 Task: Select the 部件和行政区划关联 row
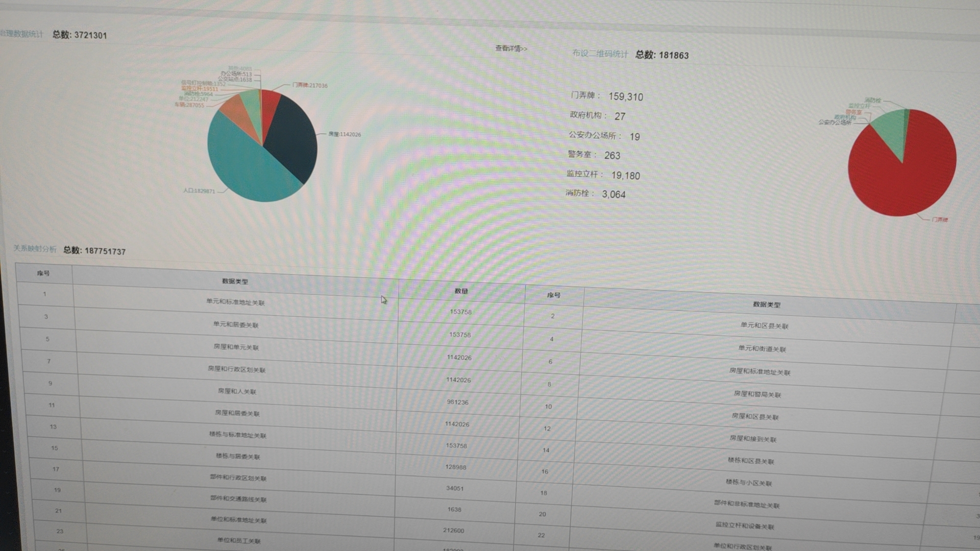[x=238, y=478]
